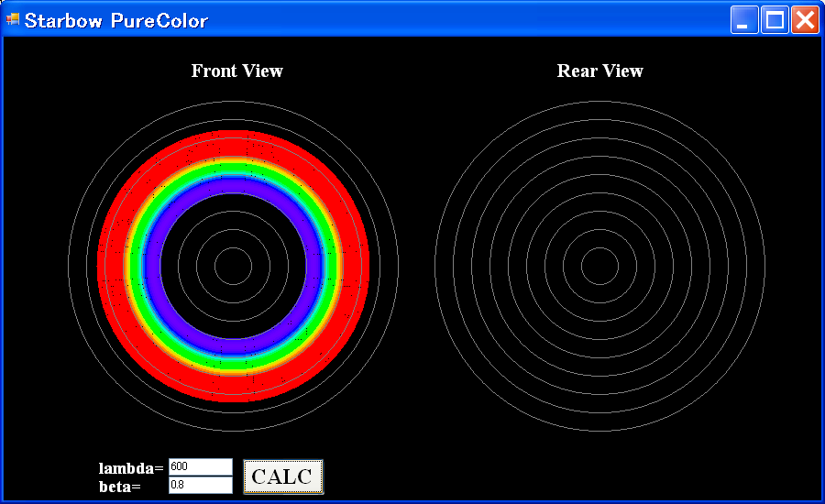Focus the lambda input field

click(200, 467)
